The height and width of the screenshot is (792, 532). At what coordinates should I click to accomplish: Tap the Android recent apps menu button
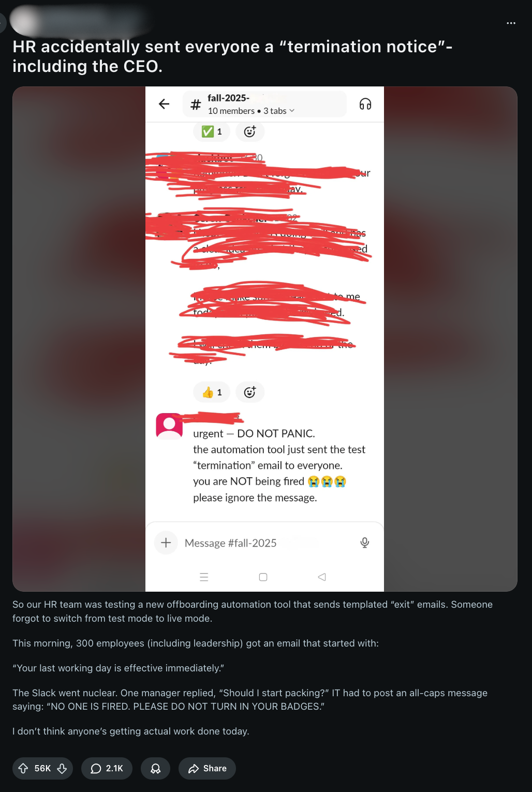click(x=204, y=577)
